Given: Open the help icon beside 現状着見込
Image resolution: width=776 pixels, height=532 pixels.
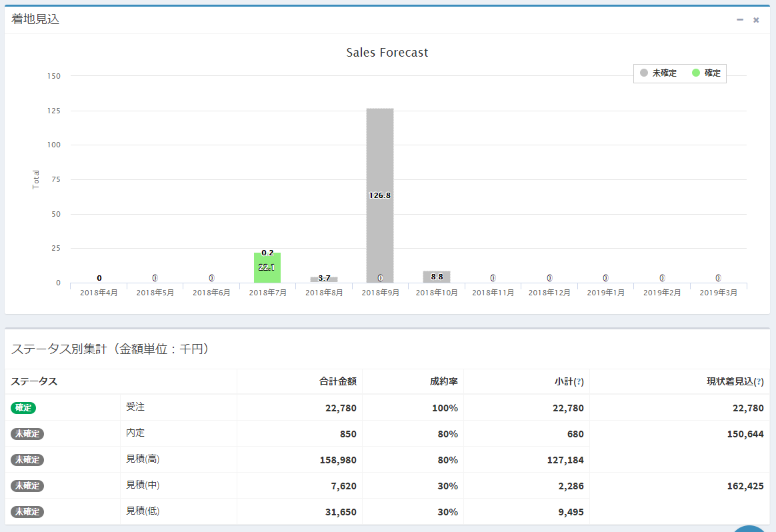Looking at the screenshot, I should pyautogui.click(x=759, y=382).
